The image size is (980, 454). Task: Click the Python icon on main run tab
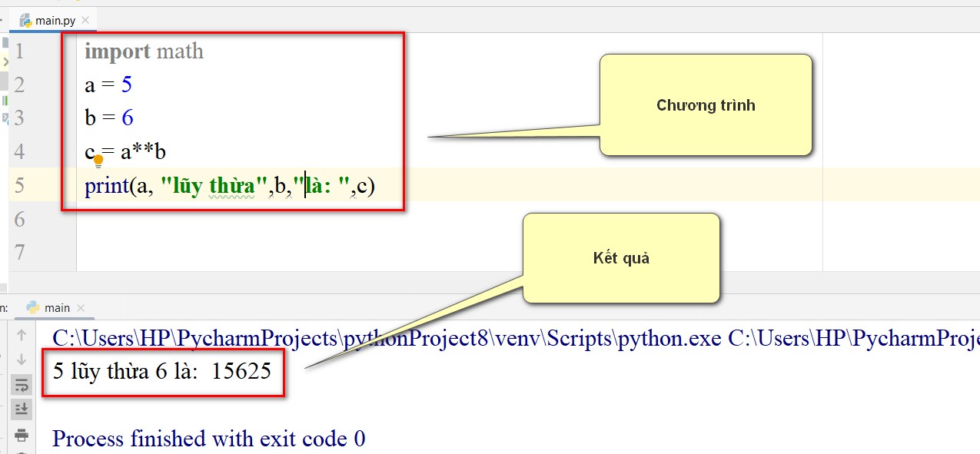(x=33, y=307)
